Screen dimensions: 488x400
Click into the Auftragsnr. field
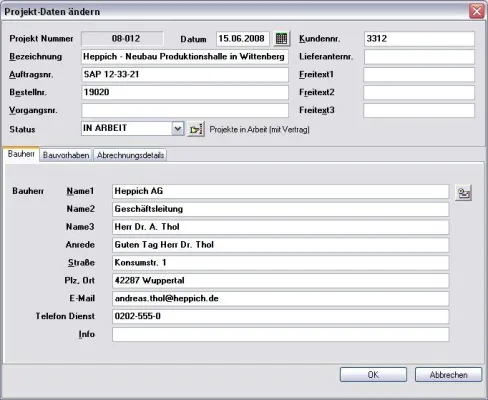pyautogui.click(x=185, y=75)
